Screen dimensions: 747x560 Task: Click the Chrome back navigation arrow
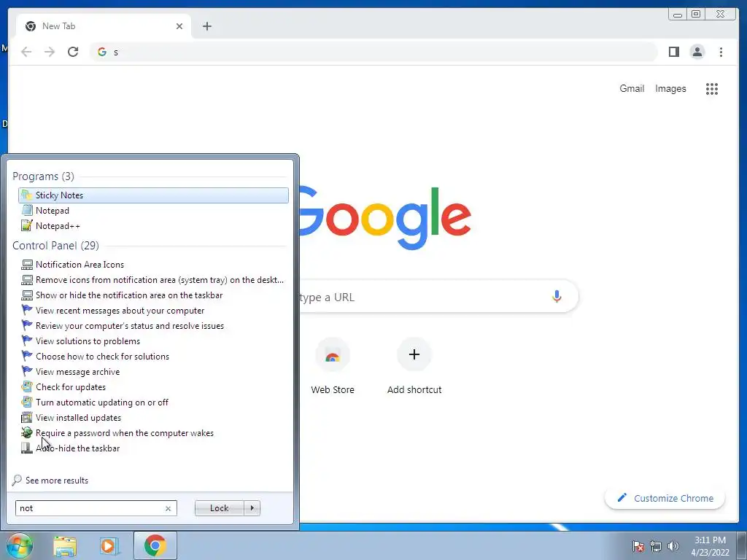(26, 52)
